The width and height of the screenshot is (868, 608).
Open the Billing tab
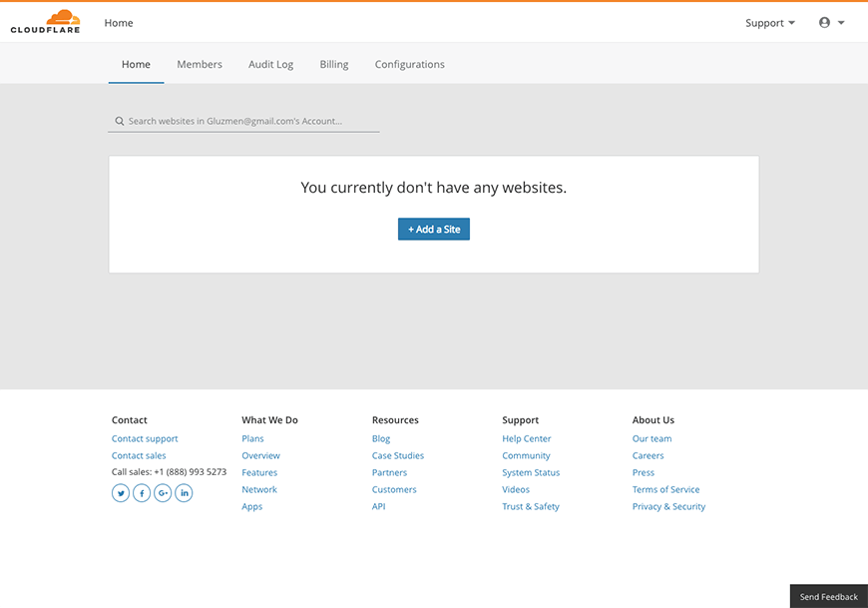pyautogui.click(x=334, y=64)
